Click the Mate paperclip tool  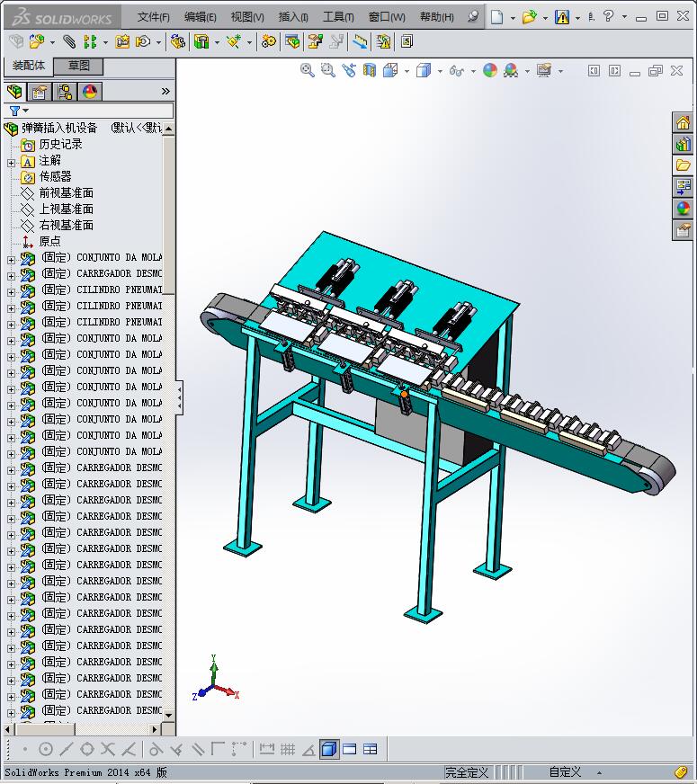69,41
